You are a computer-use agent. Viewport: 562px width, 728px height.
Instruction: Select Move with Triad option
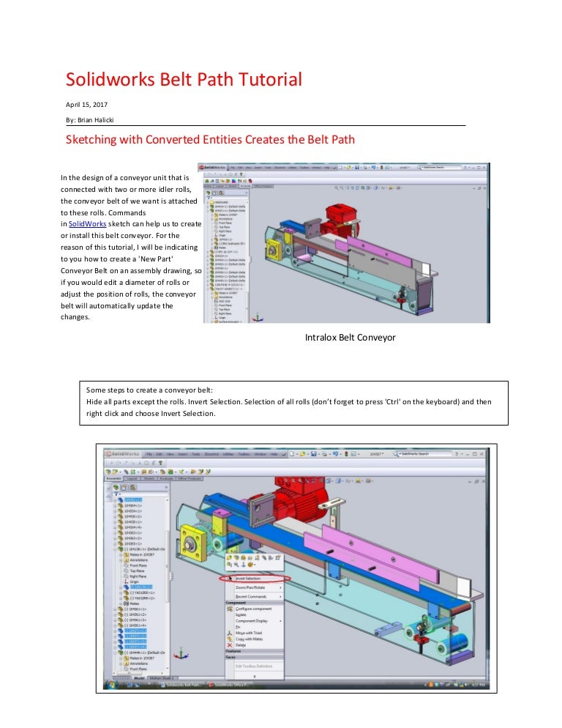250,631
